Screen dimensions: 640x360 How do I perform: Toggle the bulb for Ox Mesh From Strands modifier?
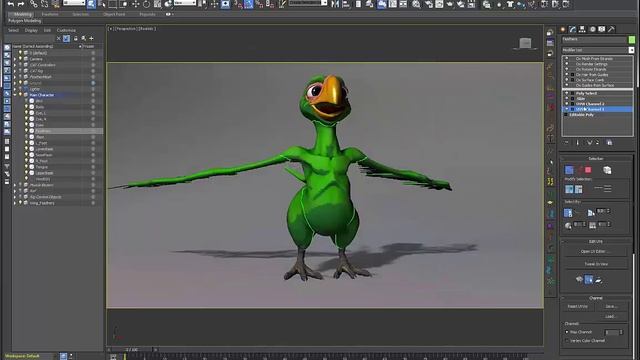(x=567, y=59)
